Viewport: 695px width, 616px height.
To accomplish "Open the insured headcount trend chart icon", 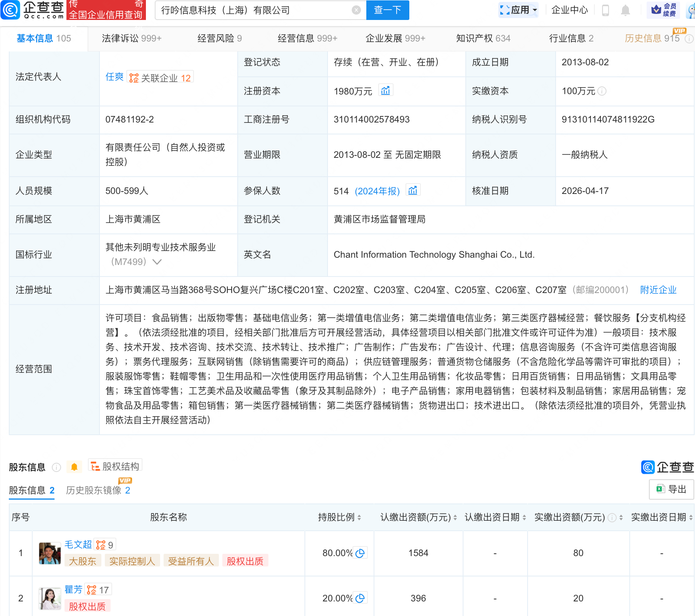I will pos(413,190).
